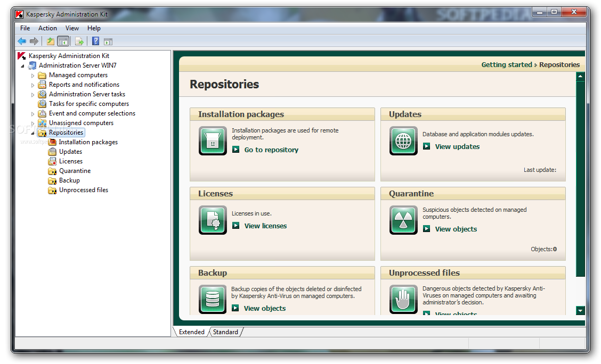601x364 pixels.
Task: Open the Action menu
Action: pos(47,28)
